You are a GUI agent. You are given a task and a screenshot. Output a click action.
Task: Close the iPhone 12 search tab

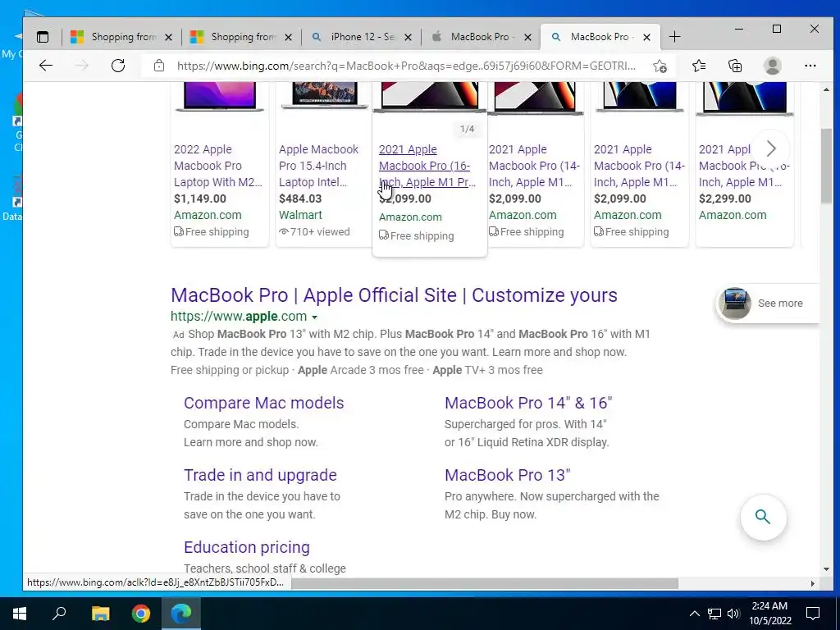click(x=408, y=38)
